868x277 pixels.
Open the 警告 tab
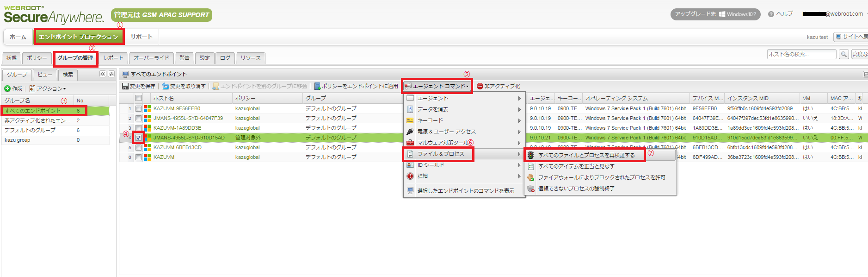coord(185,58)
